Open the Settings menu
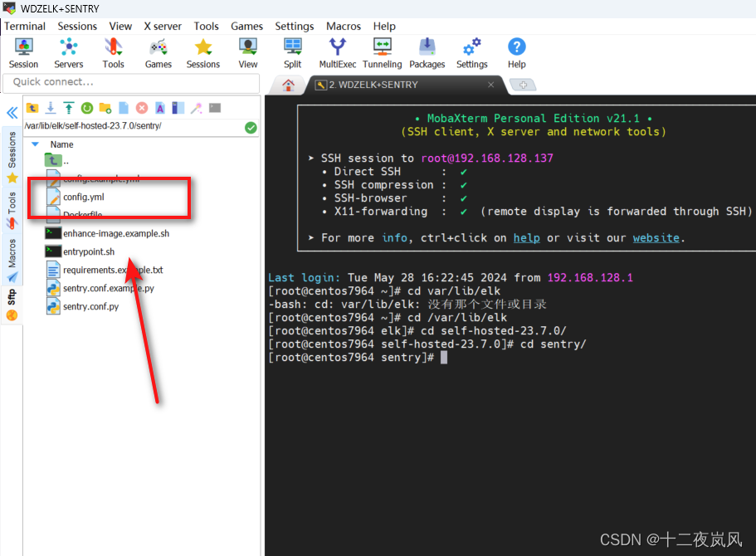Image resolution: width=756 pixels, height=556 pixels. [x=294, y=26]
